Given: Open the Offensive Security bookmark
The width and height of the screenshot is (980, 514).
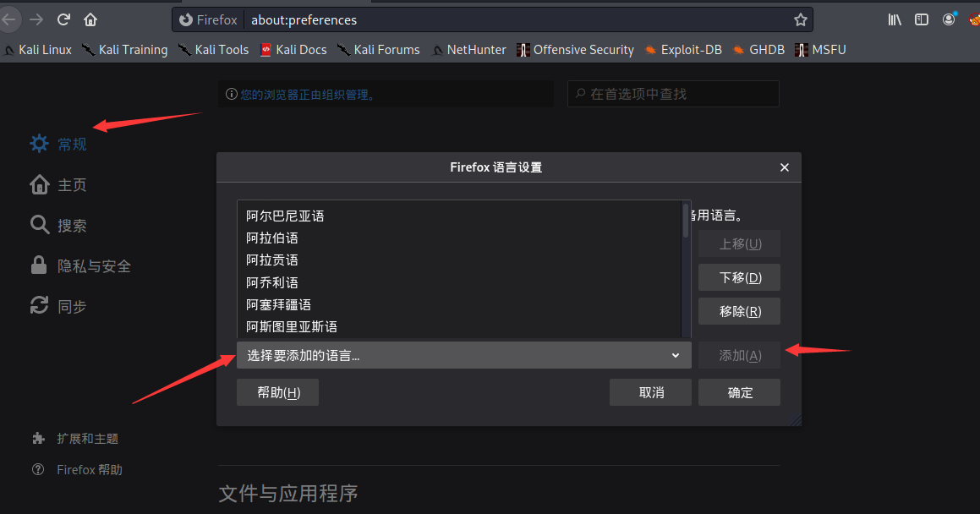Looking at the screenshot, I should pos(576,50).
